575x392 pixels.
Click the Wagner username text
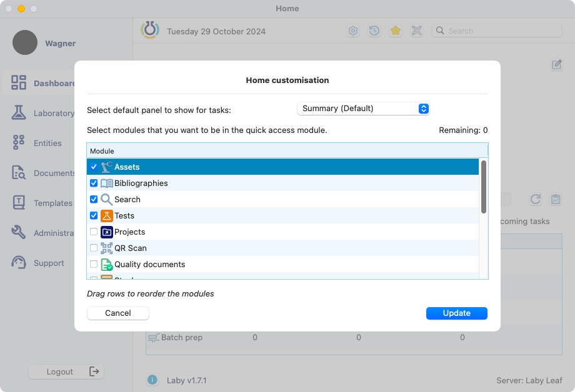coord(61,43)
